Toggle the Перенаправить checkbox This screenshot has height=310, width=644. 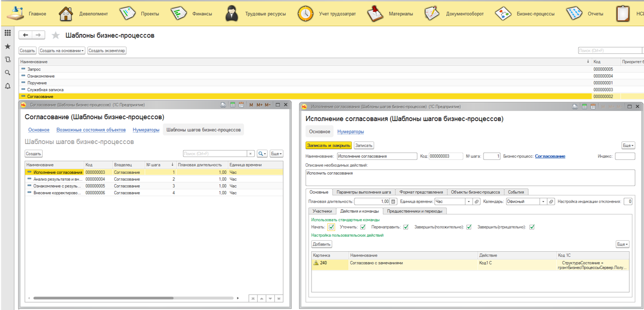point(406,227)
